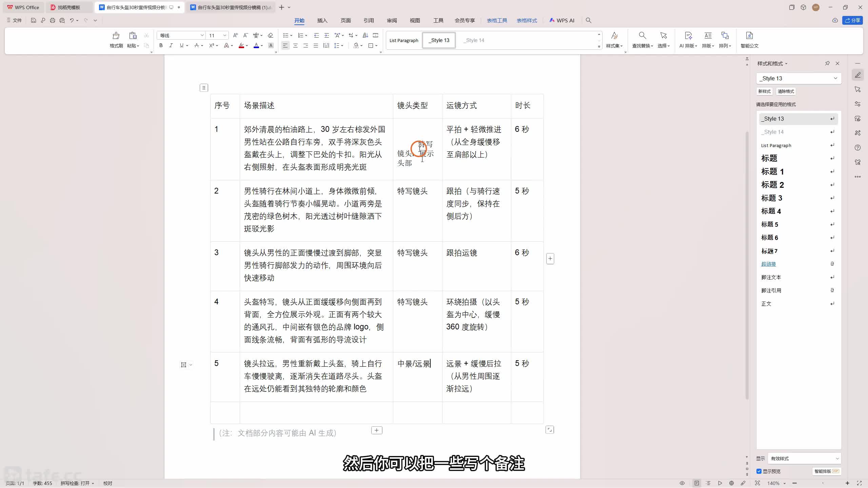The height and width of the screenshot is (488, 868).
Task: Open the font color red A swatch
Action: [256, 45]
